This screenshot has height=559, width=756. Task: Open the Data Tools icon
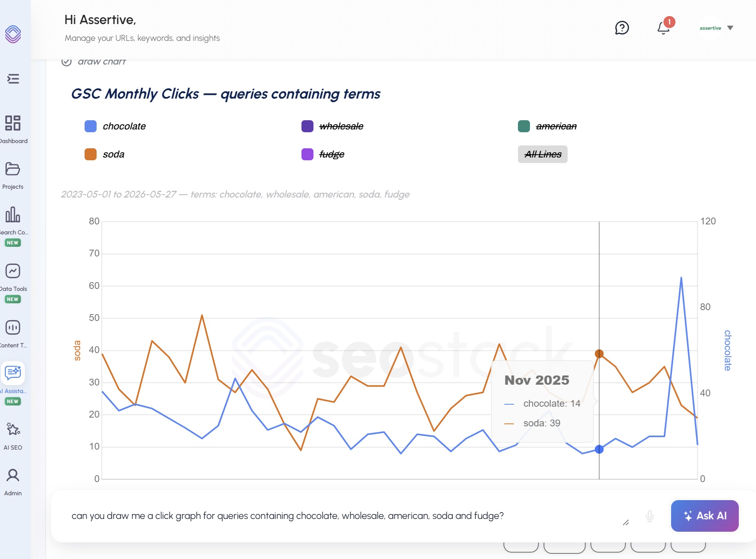click(13, 271)
